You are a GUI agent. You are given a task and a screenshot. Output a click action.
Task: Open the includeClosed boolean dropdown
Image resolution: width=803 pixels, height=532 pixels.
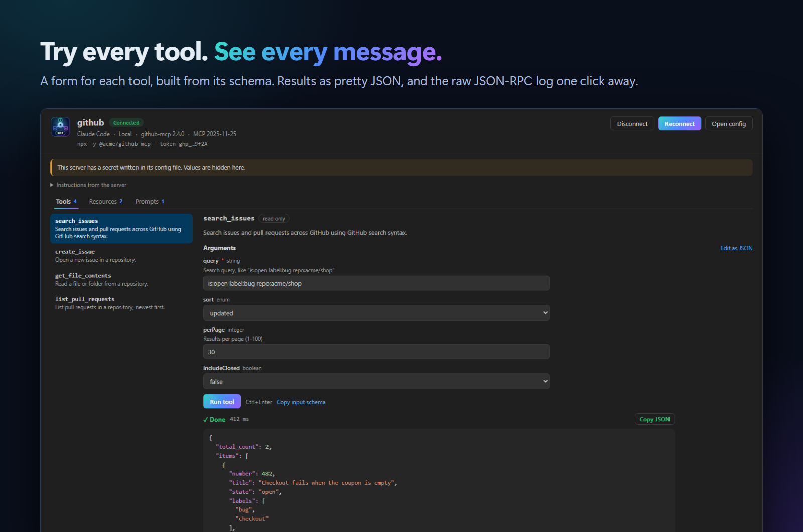click(376, 381)
